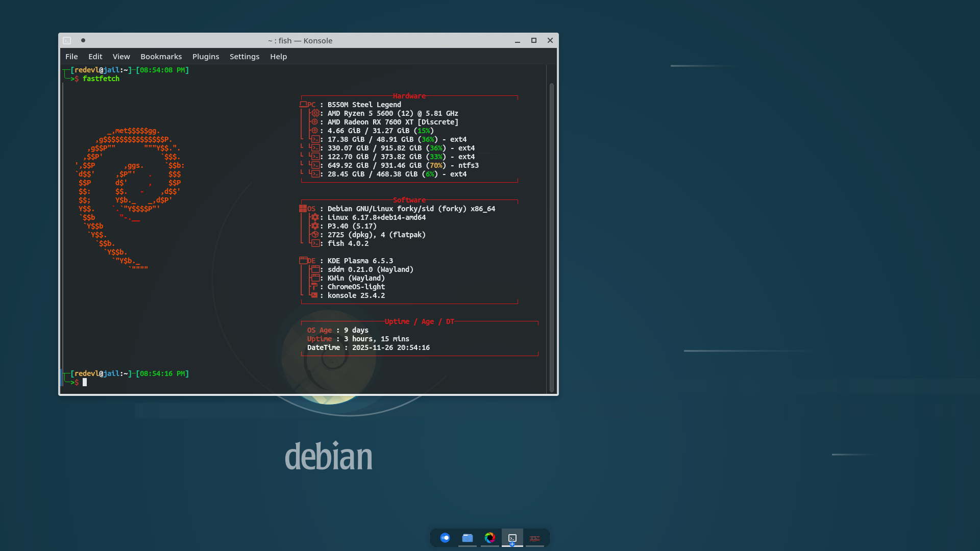980x551 pixels.
Task: Click the Konsole window menu icon in the title bar
Action: coord(67,40)
